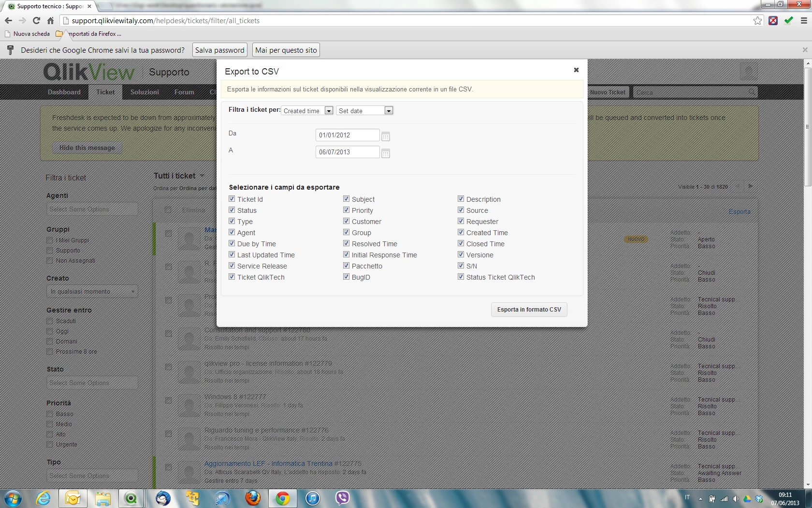Click inside the Da date input field
Viewport: 812px width, 508px height.
tap(347, 135)
